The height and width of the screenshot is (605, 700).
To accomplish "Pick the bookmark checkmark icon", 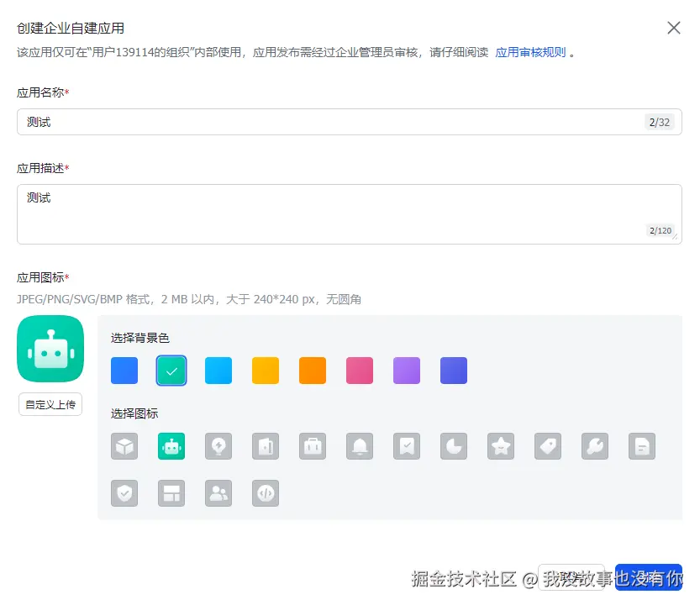I will [x=407, y=446].
